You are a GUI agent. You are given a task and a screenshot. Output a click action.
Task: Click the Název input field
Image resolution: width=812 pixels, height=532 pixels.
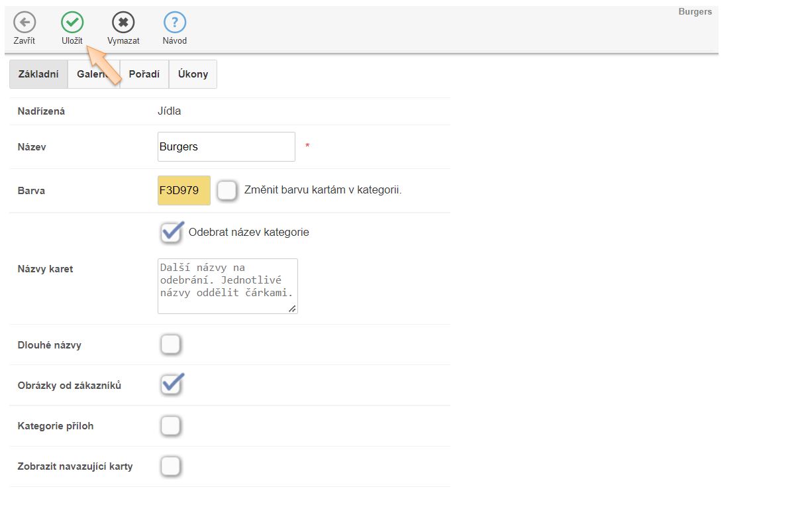point(226,147)
